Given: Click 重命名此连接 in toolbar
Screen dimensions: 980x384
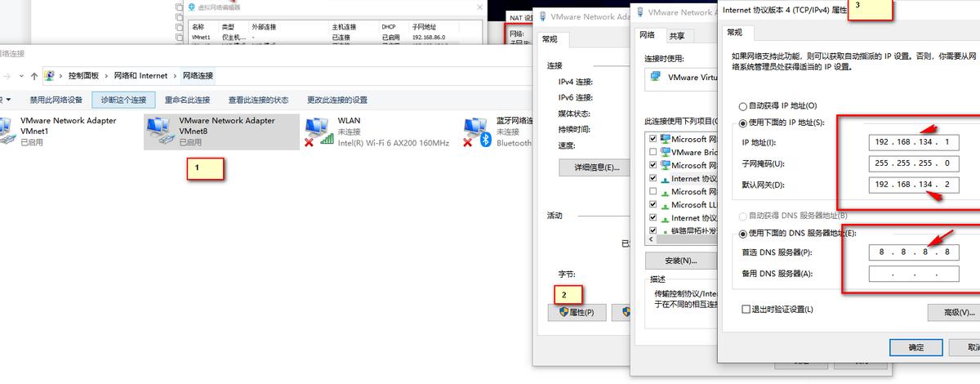Looking at the screenshot, I should point(187,100).
